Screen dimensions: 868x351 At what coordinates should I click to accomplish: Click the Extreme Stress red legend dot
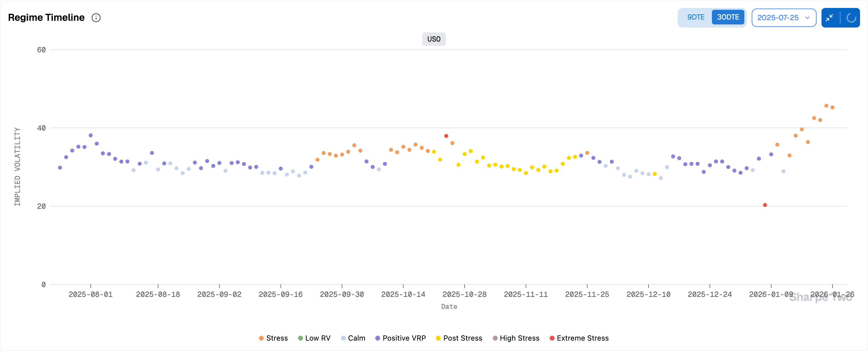[552, 338]
